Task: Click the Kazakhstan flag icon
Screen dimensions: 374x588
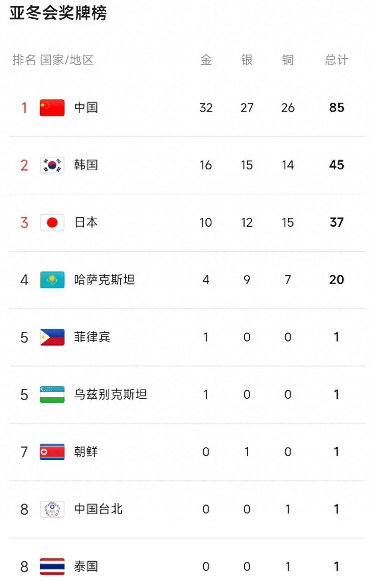Action: click(52, 280)
